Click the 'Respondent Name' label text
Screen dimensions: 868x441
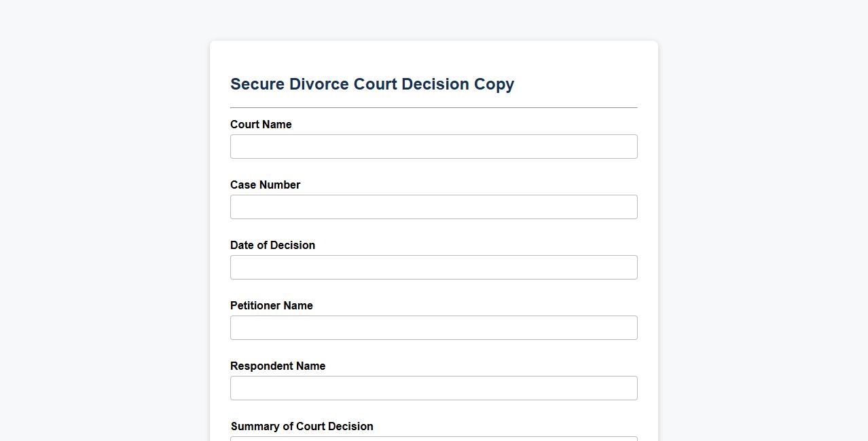278,366
